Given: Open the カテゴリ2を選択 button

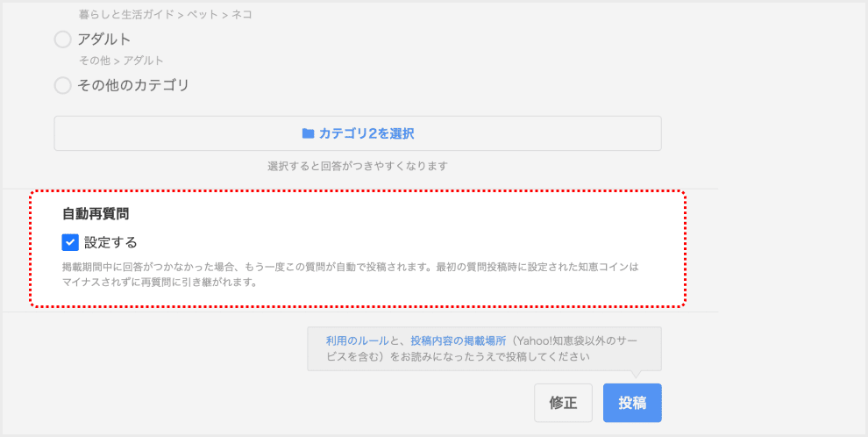Looking at the screenshot, I should (358, 133).
